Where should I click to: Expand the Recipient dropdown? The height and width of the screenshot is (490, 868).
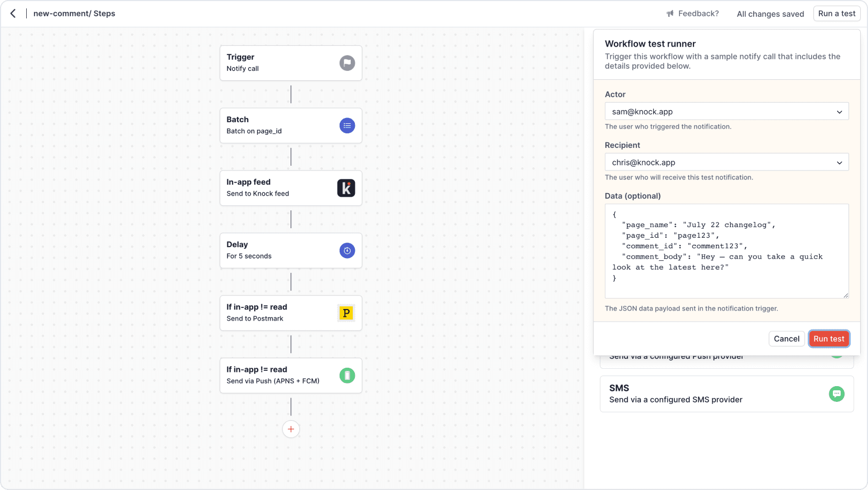tap(726, 163)
